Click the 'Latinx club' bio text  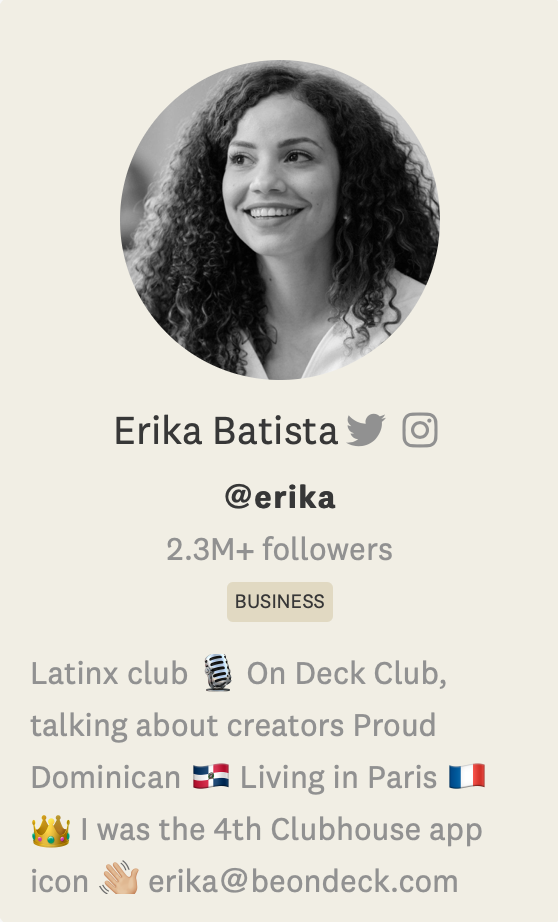(x=109, y=673)
